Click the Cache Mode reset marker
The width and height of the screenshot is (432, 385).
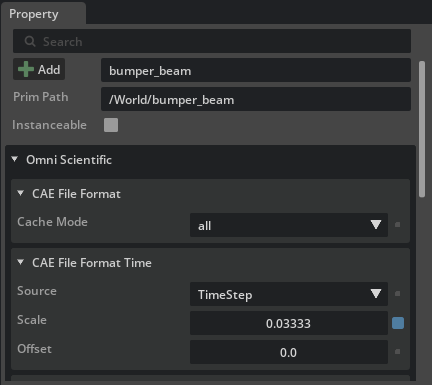tap(397, 225)
